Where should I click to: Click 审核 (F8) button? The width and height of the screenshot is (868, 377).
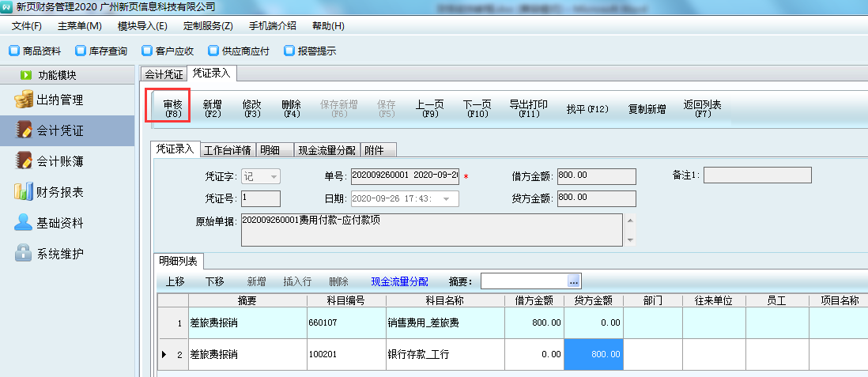pyautogui.click(x=172, y=109)
